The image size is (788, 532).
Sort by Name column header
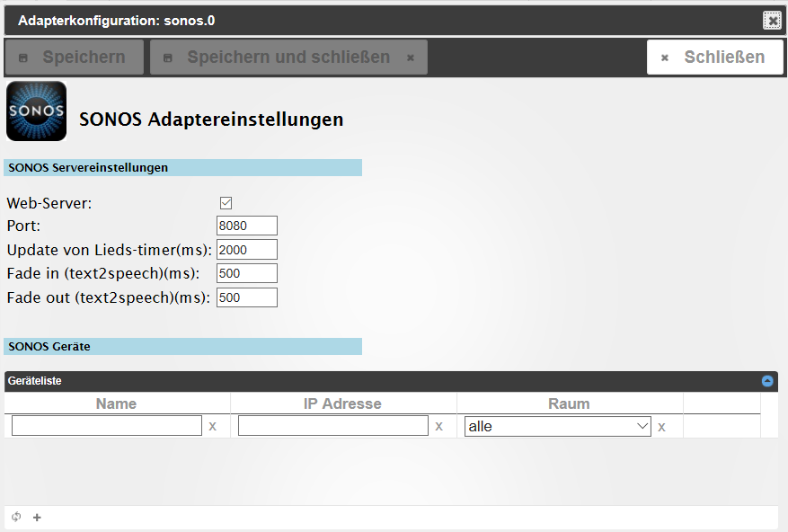(117, 403)
